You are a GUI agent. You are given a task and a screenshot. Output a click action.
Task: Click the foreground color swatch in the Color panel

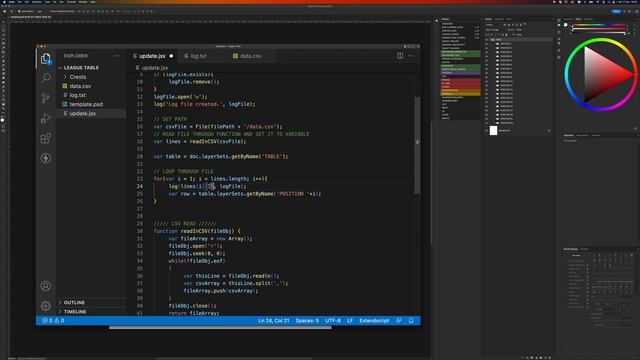566,25
